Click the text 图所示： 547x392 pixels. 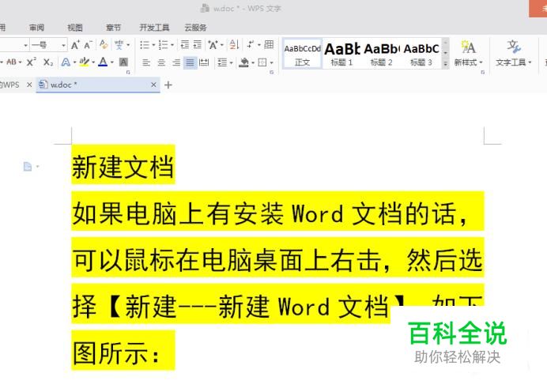117,352
